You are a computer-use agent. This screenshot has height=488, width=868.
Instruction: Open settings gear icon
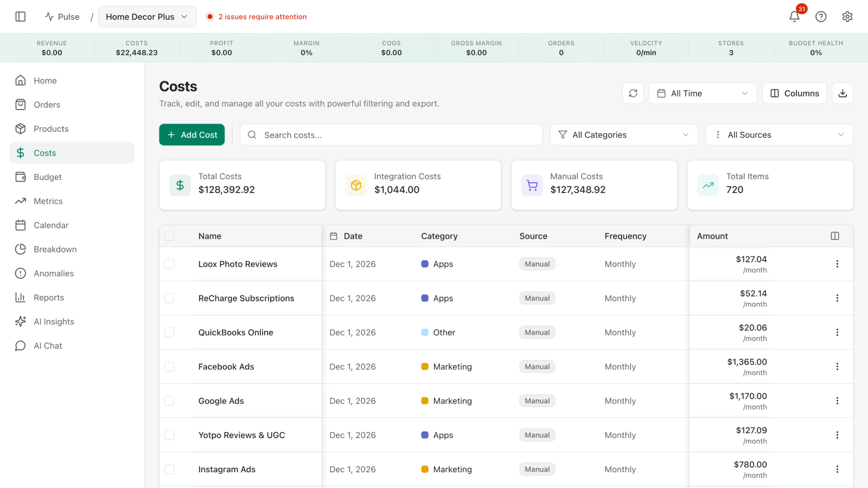(847, 17)
